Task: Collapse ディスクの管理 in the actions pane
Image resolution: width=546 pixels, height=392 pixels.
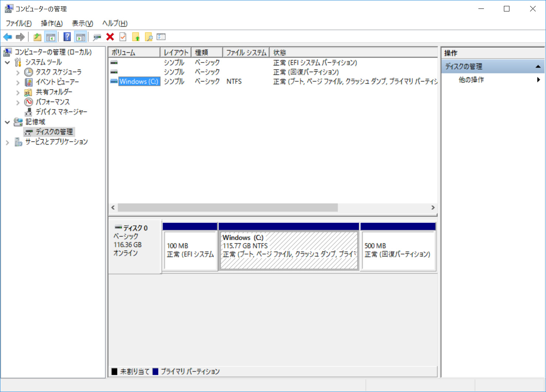Action: (539, 66)
